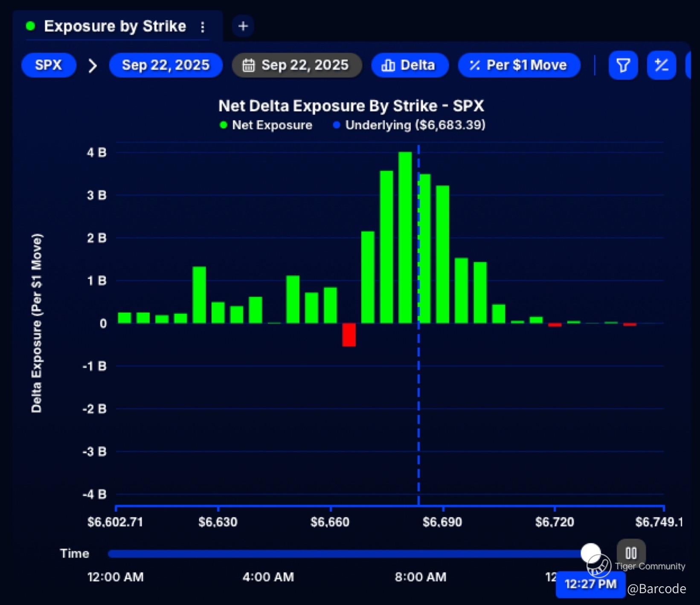Click the 8:00 AM time marker
Screen dimensions: 700x605
[x=421, y=577]
